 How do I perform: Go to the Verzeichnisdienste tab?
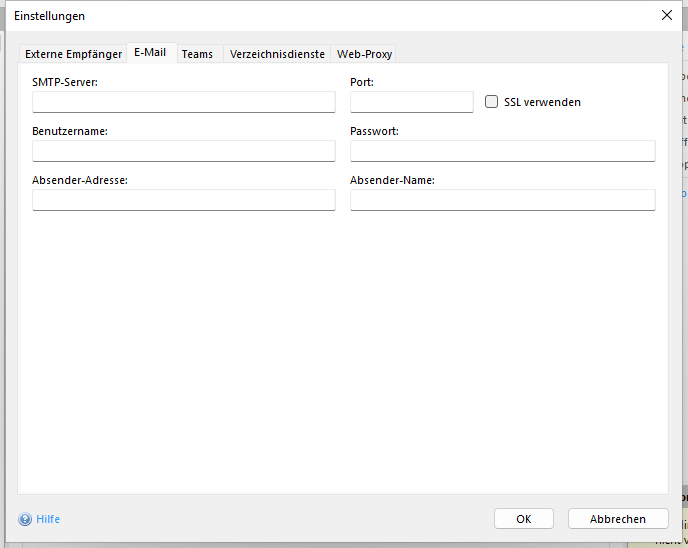click(277, 54)
